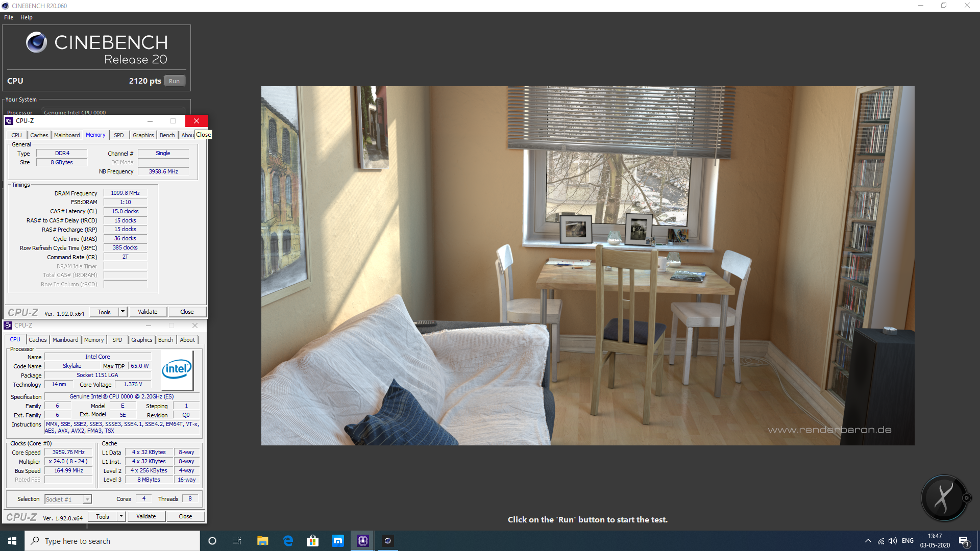Click CPU-Z app icon in upper title bar
This screenshot has height=551, width=980.
(9, 121)
